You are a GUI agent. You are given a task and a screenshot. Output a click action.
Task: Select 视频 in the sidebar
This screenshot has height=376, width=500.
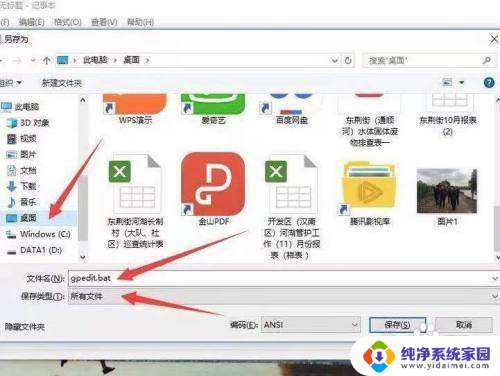pyautogui.click(x=22, y=139)
